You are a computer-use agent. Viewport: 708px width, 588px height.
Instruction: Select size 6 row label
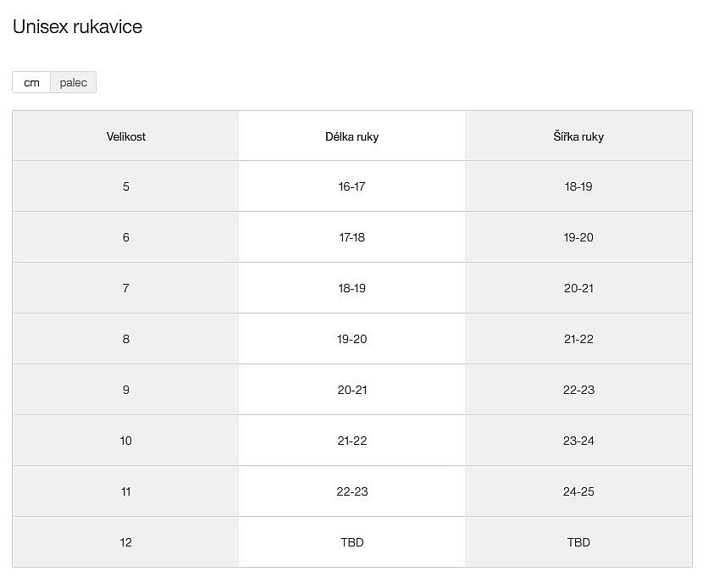126,237
